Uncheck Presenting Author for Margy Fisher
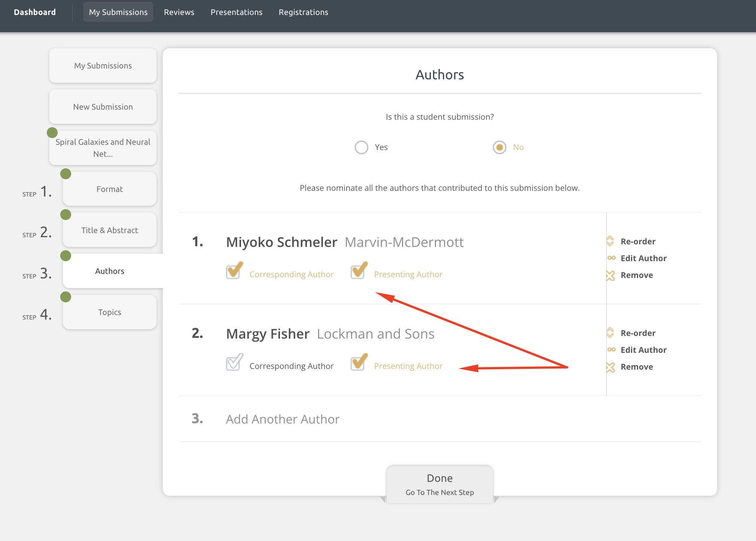Screen dimensions: 756x541 (x=359, y=363)
